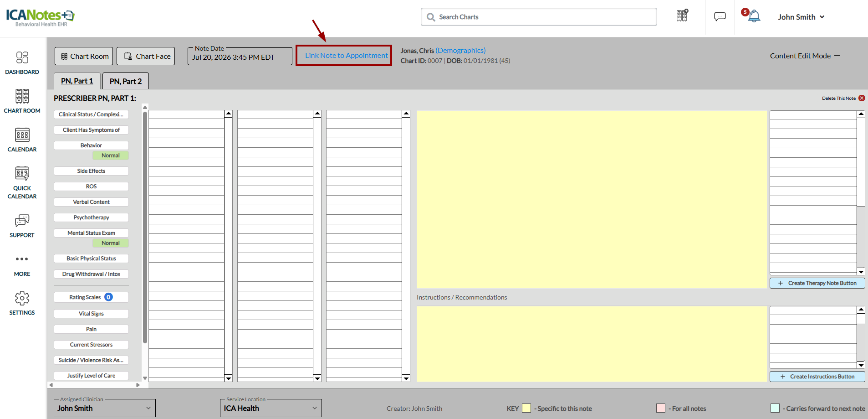Click Link Note to Appointment

coord(346,56)
